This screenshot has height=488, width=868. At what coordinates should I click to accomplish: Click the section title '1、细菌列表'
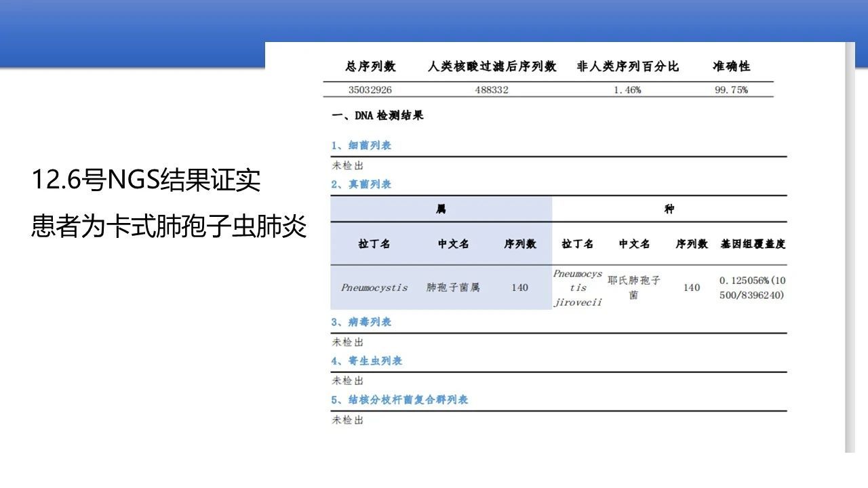(x=361, y=146)
